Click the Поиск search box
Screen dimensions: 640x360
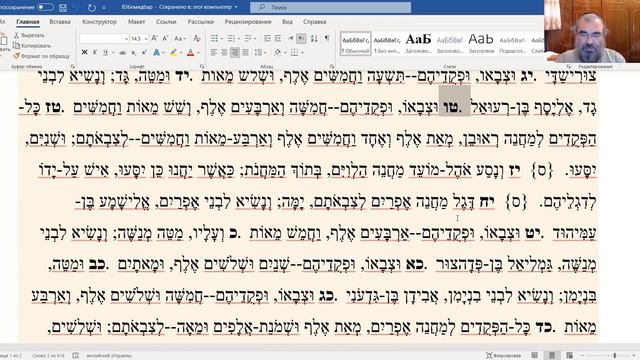pos(330,7)
